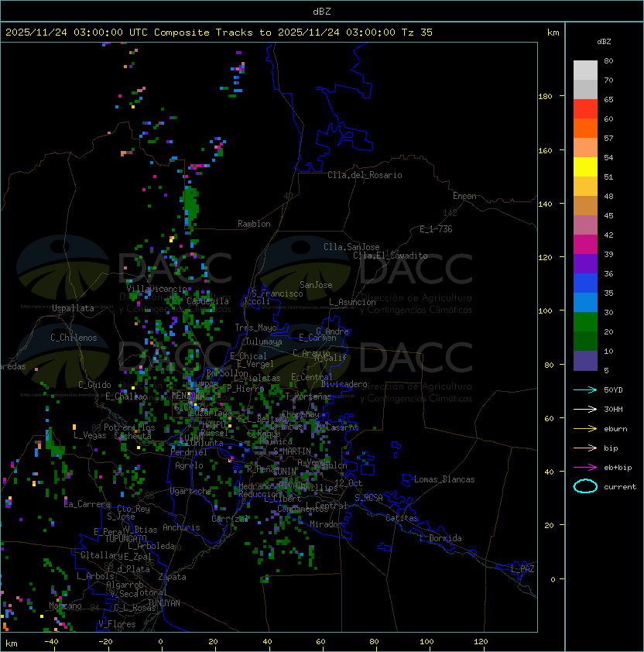Click the large green radar echo near Ramblon
Screen dimensions: 644x652
pyautogui.click(x=191, y=207)
